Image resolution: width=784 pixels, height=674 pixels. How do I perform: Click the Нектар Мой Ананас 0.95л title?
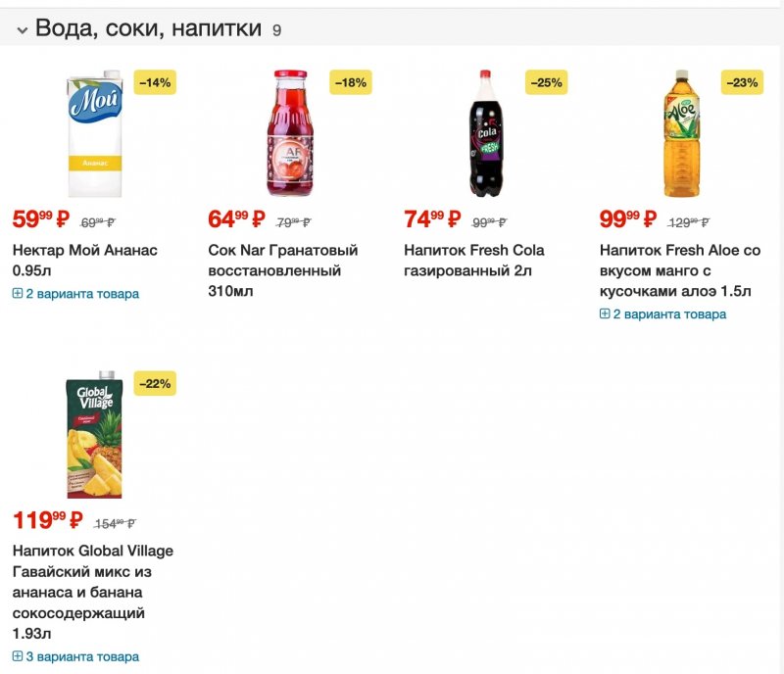[84, 260]
